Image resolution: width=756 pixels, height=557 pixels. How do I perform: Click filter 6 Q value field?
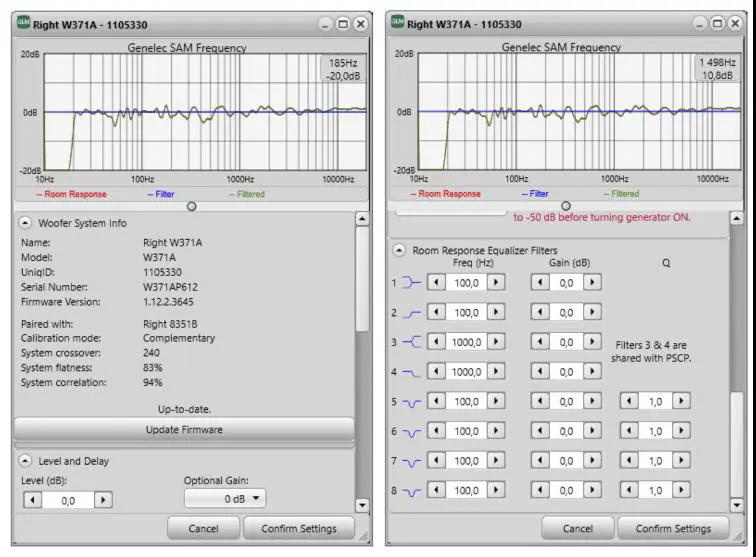point(655,431)
